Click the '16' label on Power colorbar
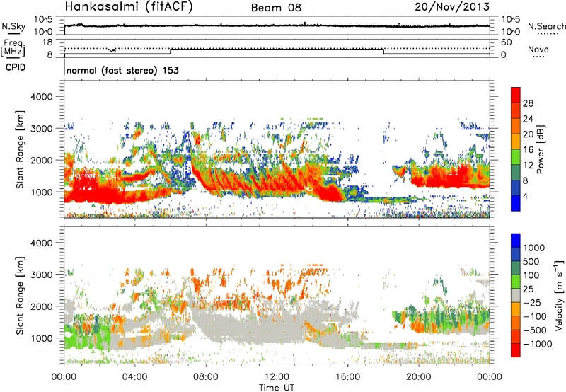 [528, 150]
